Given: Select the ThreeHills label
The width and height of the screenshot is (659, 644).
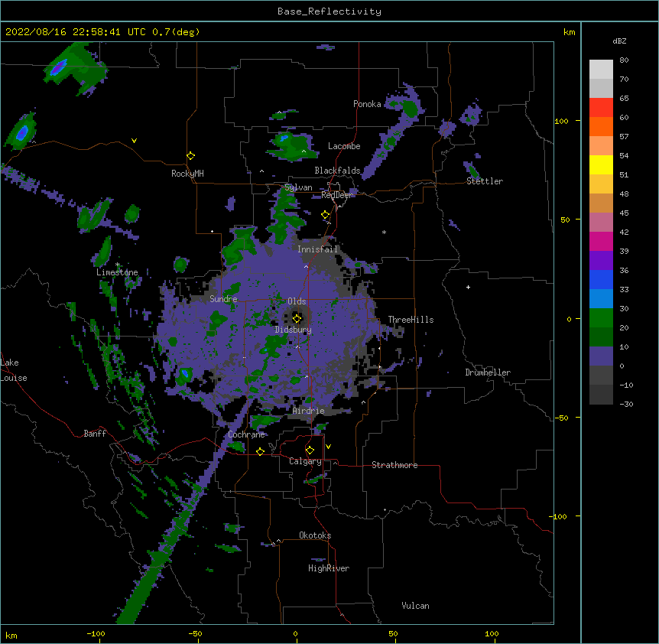Looking at the screenshot, I should pyautogui.click(x=411, y=320).
